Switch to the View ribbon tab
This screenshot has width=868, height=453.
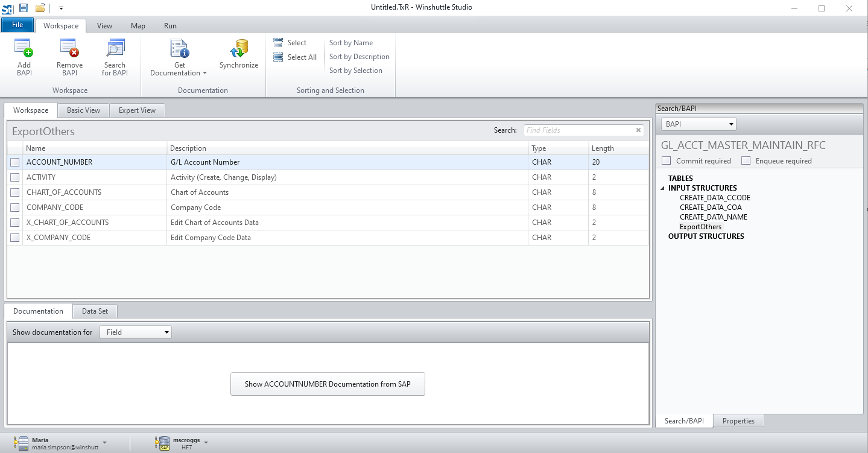pos(104,26)
